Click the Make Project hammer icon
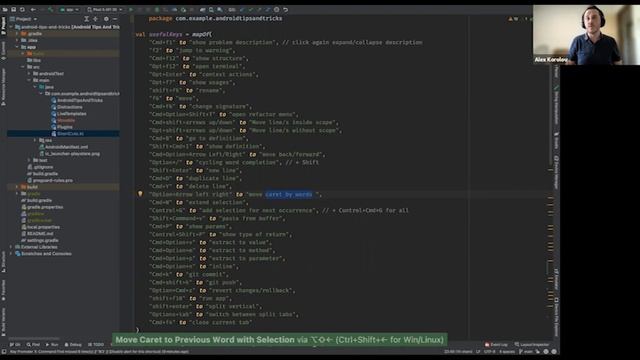The image size is (640, 360). 51,9
